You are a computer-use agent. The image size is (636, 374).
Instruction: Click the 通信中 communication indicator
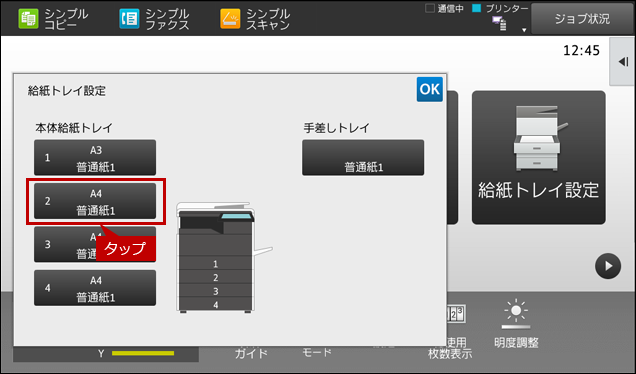444,9
